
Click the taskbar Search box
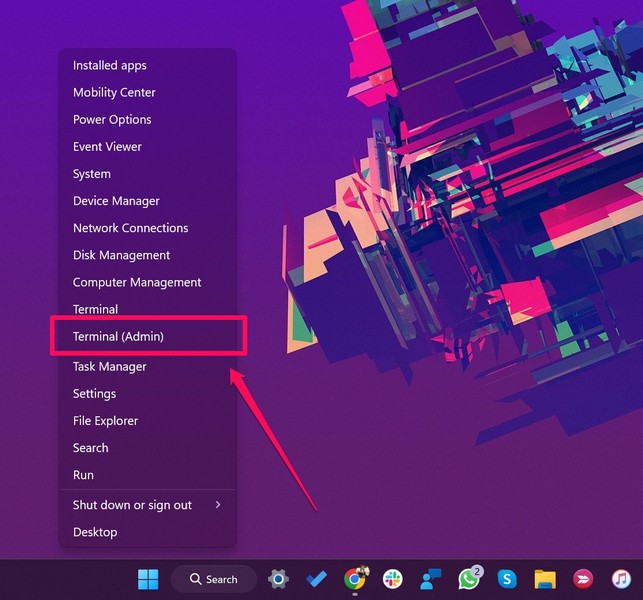pyautogui.click(x=213, y=579)
